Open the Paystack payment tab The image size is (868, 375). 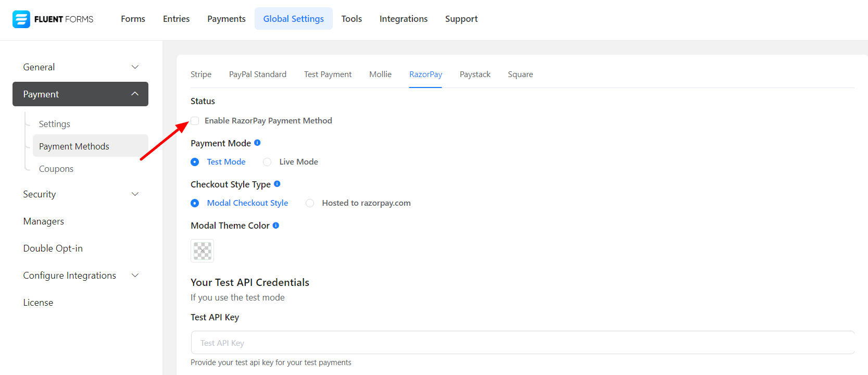point(475,74)
